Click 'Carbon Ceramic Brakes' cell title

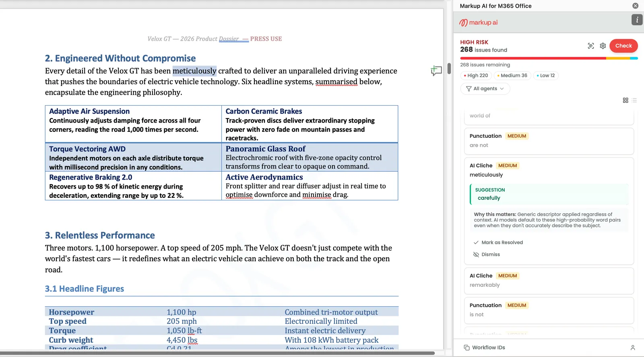click(264, 111)
